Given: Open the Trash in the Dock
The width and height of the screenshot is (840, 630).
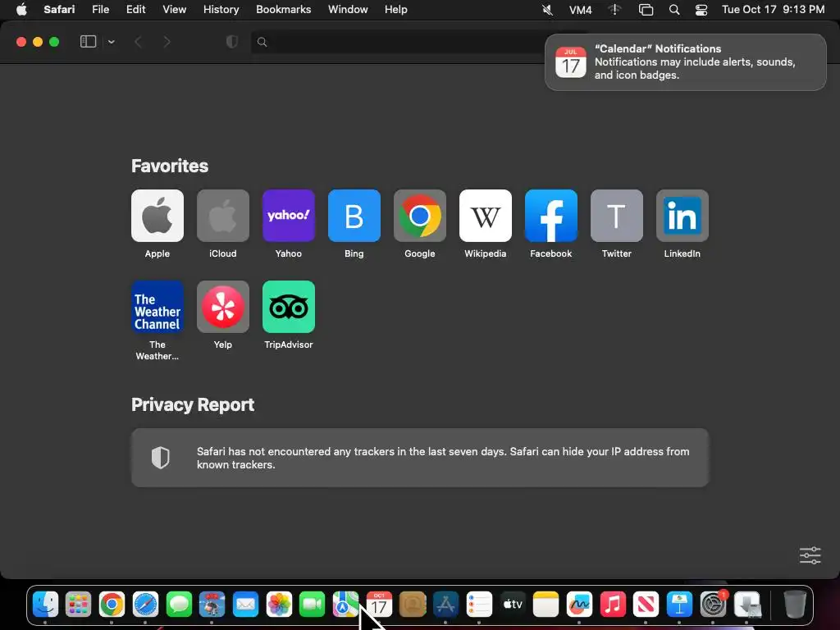Looking at the screenshot, I should tap(795, 605).
